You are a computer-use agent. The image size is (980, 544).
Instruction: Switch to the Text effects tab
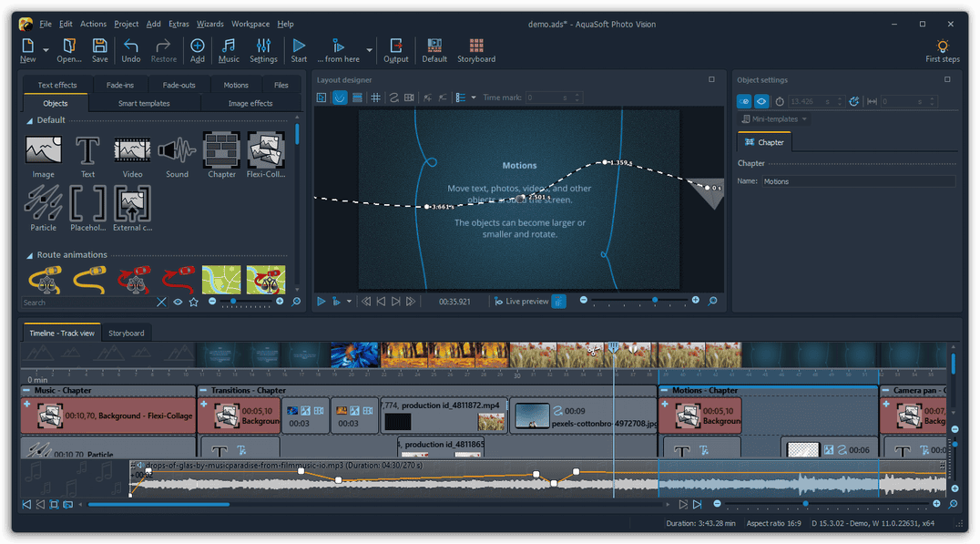[56, 85]
